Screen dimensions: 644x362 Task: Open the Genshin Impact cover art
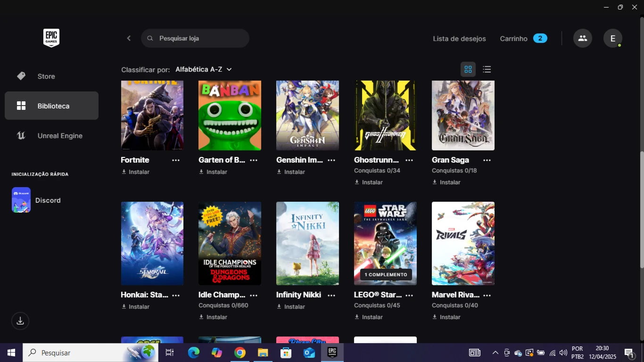pyautogui.click(x=307, y=115)
